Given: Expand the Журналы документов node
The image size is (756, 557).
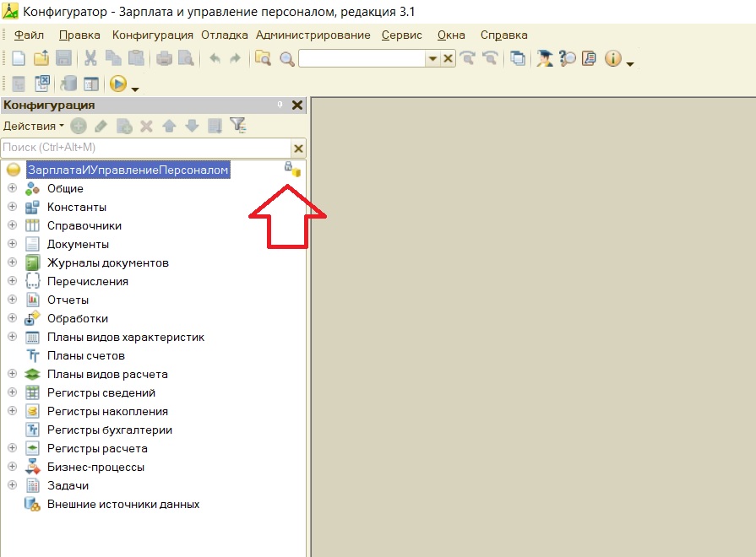Looking at the screenshot, I should point(12,262).
